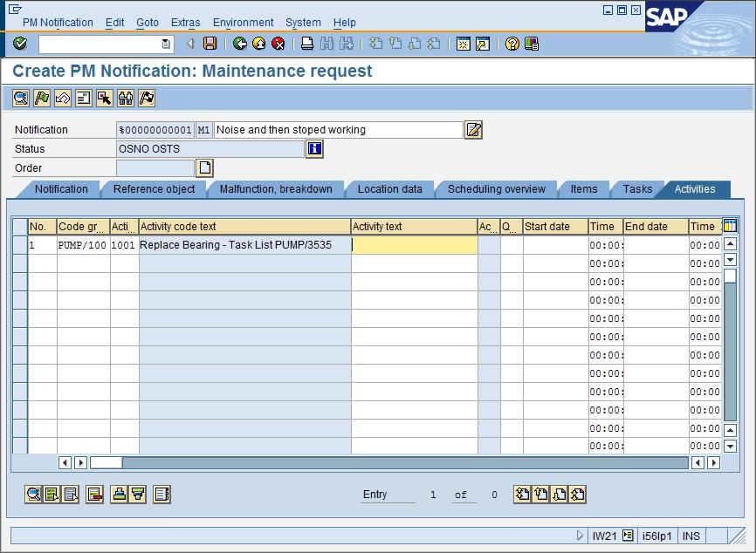Viewport: 756px width, 553px height.
Task: Open the Extras menu
Action: tap(185, 22)
